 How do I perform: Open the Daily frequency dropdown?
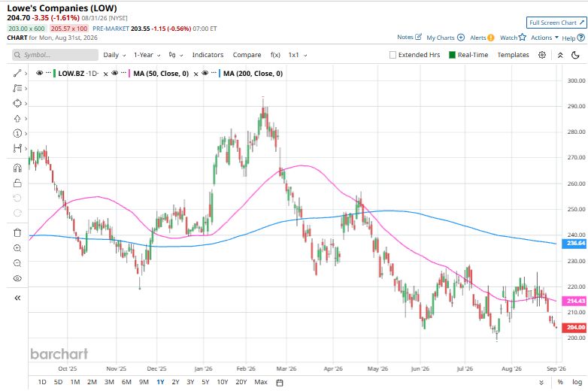tap(114, 55)
